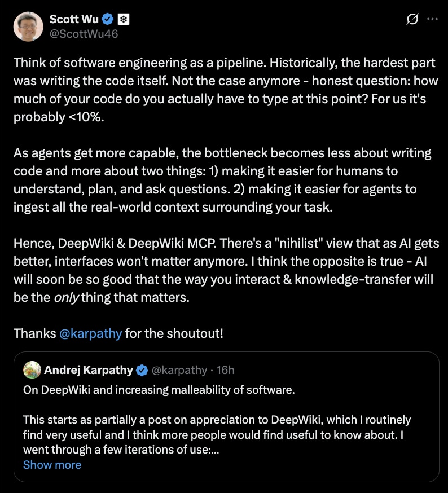View Scott Wu's profile avatar
The image size is (448, 493).
[28, 27]
